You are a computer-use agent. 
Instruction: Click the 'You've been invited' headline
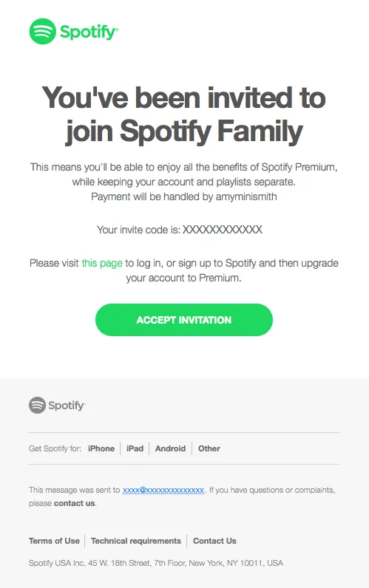click(x=184, y=114)
